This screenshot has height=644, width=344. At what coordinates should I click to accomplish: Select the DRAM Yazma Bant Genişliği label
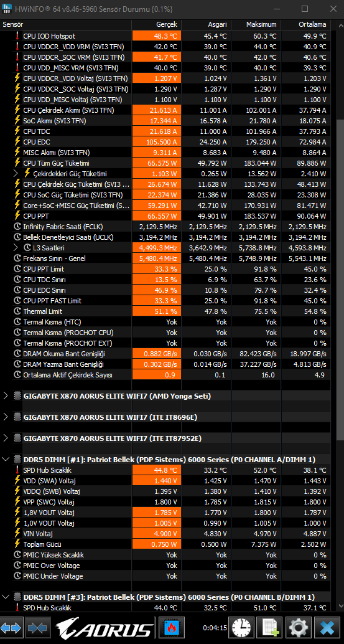(x=63, y=364)
